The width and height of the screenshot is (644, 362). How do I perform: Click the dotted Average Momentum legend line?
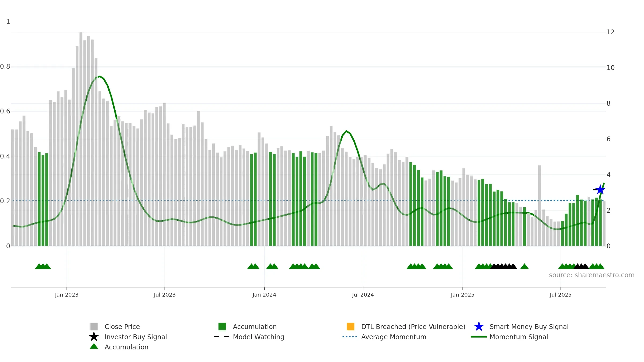click(350, 337)
